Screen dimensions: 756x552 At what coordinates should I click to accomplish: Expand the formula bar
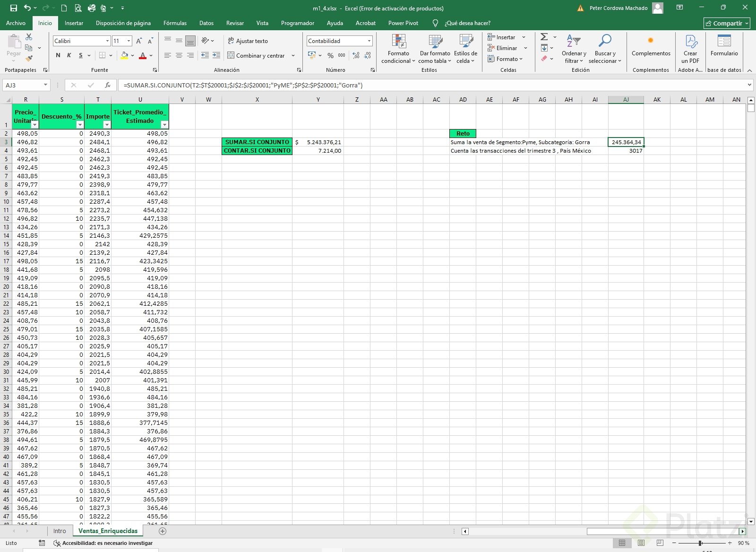tap(749, 85)
